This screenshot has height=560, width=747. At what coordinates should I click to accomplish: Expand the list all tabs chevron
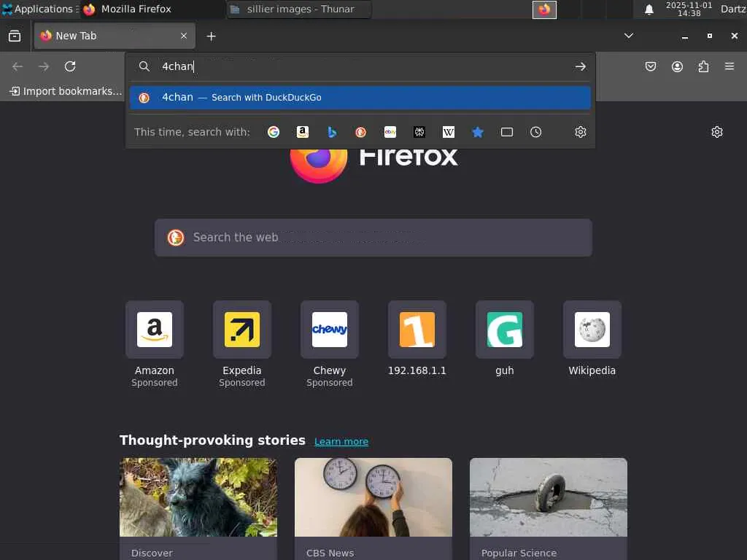[x=629, y=36]
